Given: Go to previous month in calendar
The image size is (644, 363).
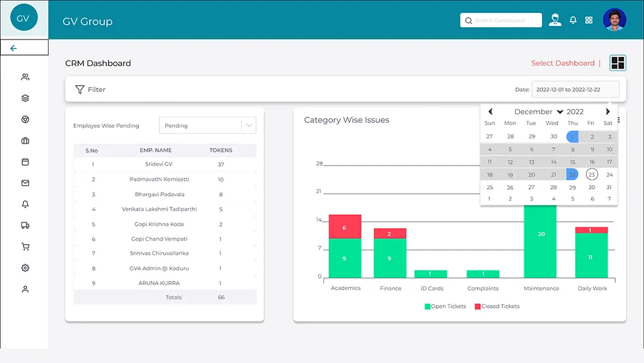Looking at the screenshot, I should 490,112.
